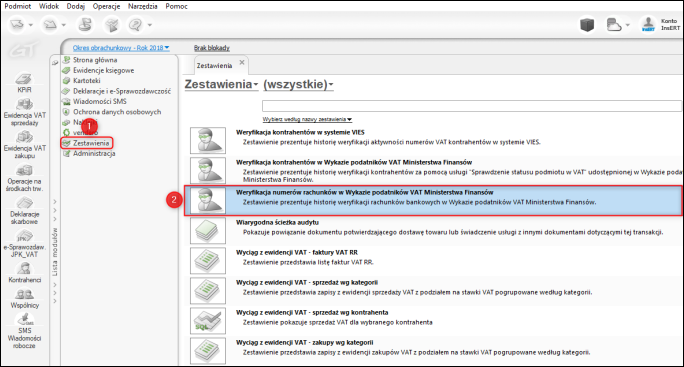The width and height of the screenshot is (684, 367).
Task: Click the third toolbar icon
Action: point(85,25)
